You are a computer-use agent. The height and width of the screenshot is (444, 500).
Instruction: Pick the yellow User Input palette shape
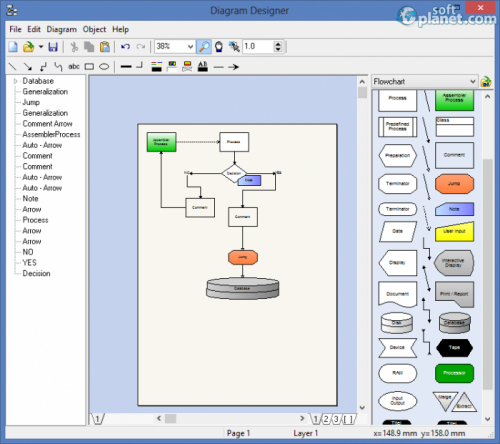pos(454,231)
